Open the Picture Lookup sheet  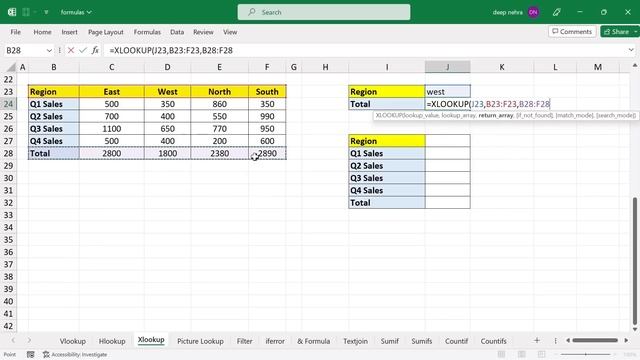(200, 341)
